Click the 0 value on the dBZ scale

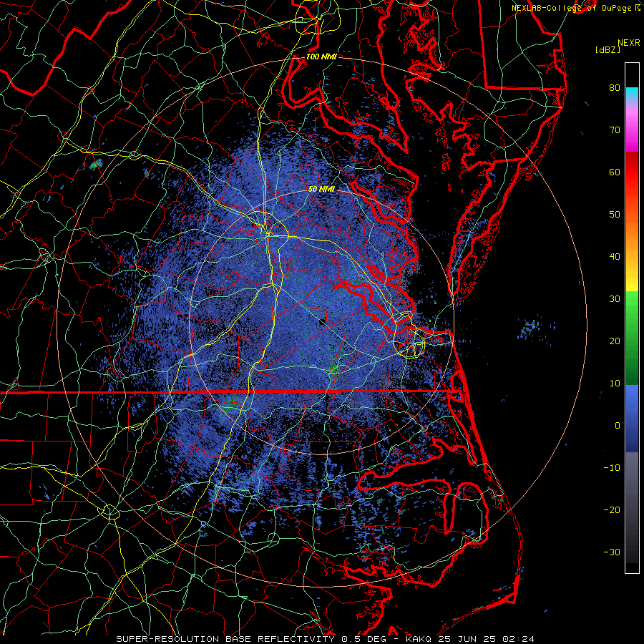coord(618,426)
